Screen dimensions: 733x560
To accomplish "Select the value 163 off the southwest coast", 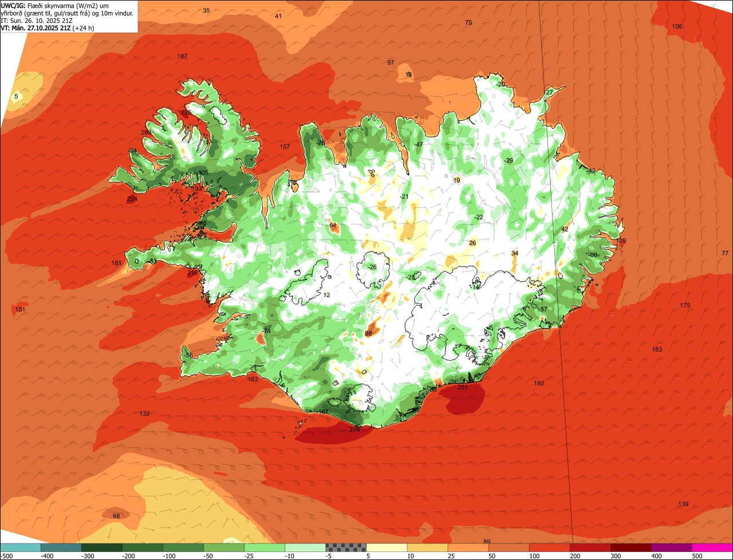I will click(x=253, y=379).
